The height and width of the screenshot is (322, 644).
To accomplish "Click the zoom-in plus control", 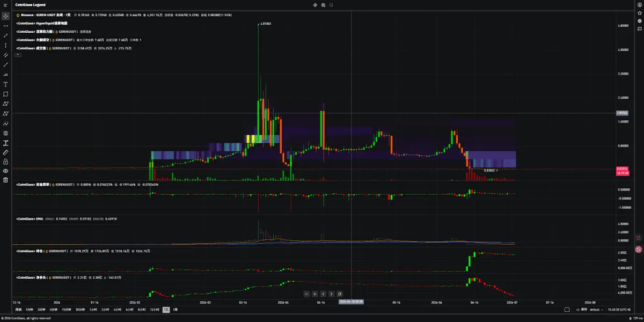I will tap(315, 294).
